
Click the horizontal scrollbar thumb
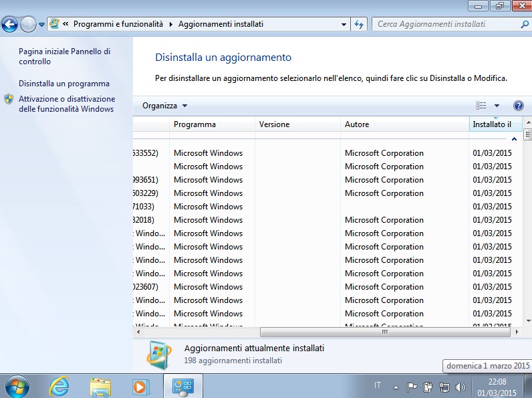click(x=385, y=332)
